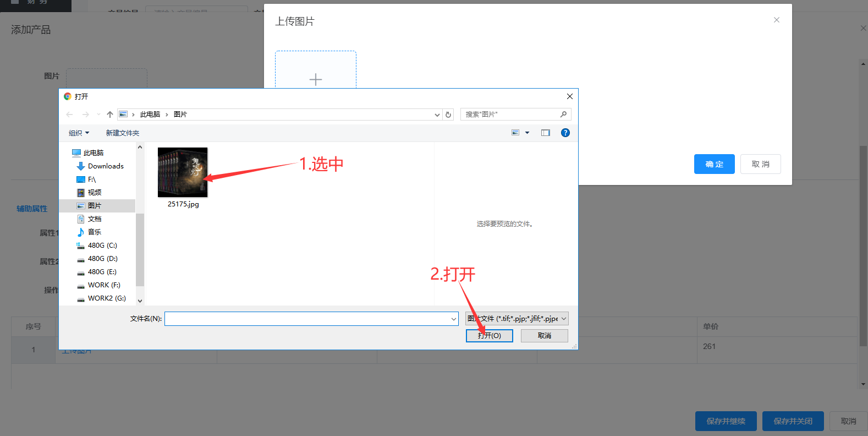Screen dimensions: 868x436
Task: Click the change view icon in toolbar
Action: click(x=515, y=133)
